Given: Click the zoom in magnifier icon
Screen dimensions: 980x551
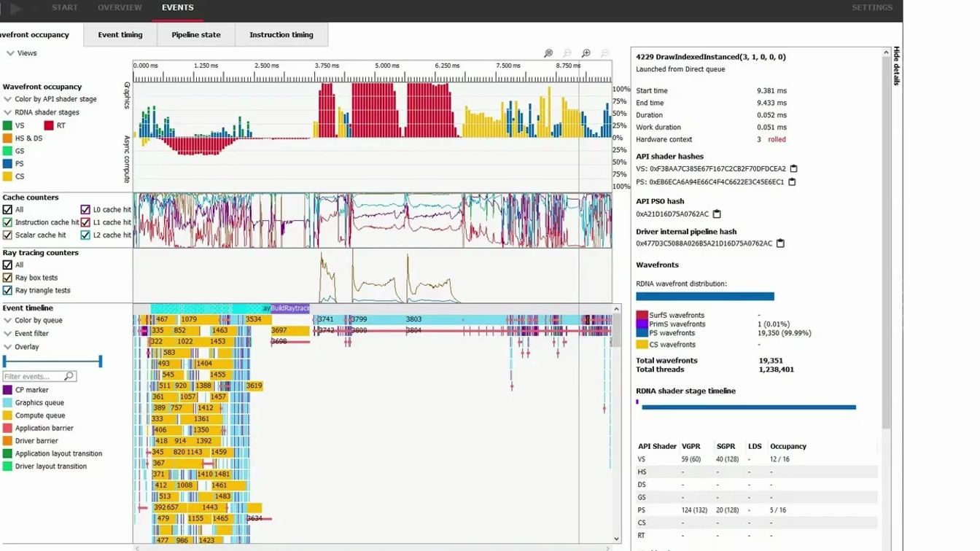Looking at the screenshot, I should click(x=586, y=53).
